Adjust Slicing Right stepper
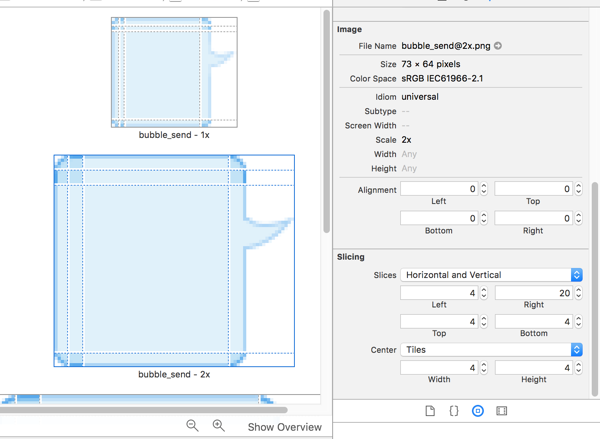 [x=578, y=293]
